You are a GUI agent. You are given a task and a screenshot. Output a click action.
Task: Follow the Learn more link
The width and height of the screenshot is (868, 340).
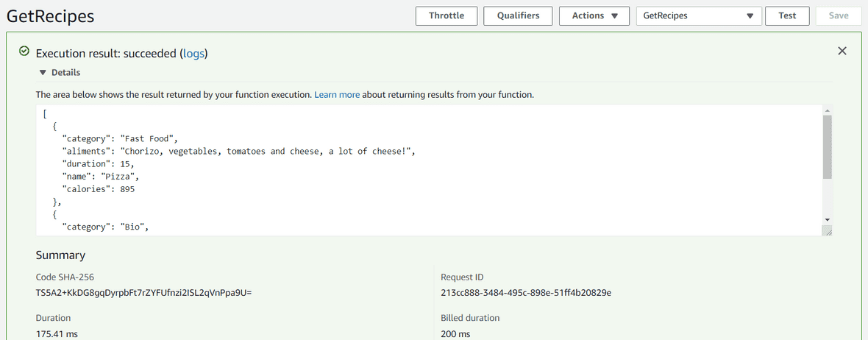pyautogui.click(x=337, y=95)
